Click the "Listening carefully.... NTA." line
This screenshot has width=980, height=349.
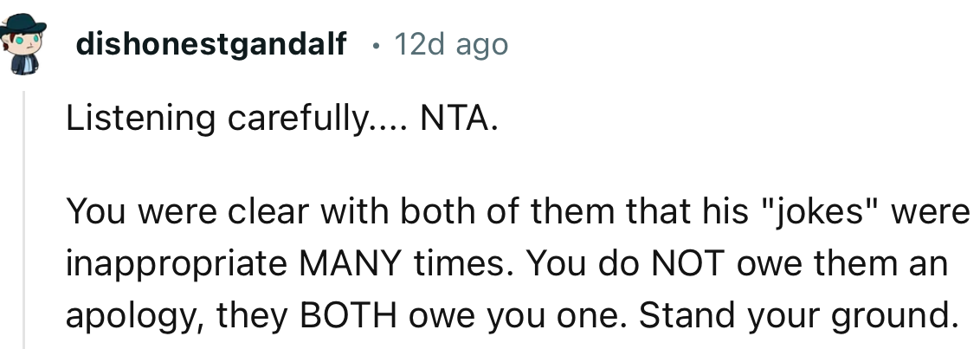(x=282, y=120)
